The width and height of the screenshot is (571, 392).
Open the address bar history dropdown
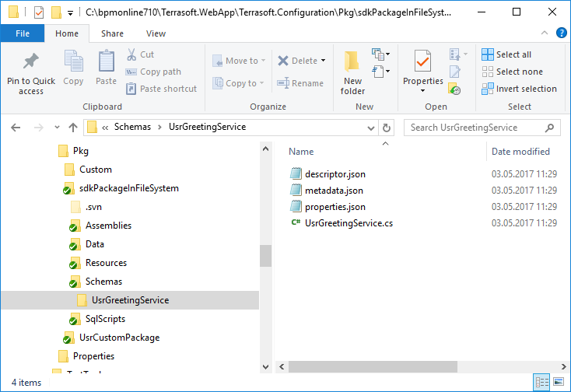(371, 128)
